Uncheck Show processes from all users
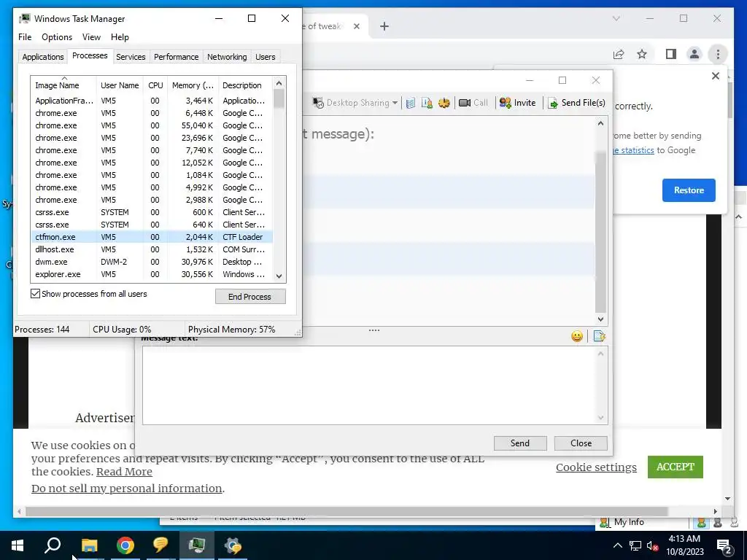 pyautogui.click(x=35, y=294)
